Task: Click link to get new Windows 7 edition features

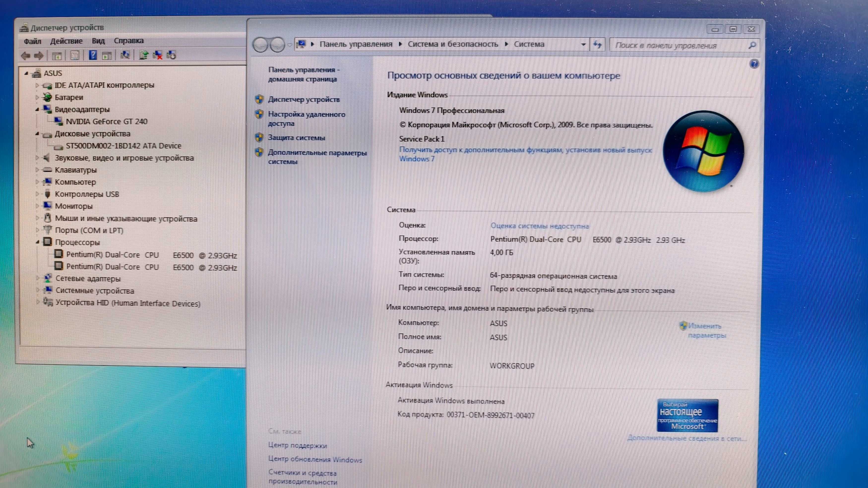Action: coord(525,154)
